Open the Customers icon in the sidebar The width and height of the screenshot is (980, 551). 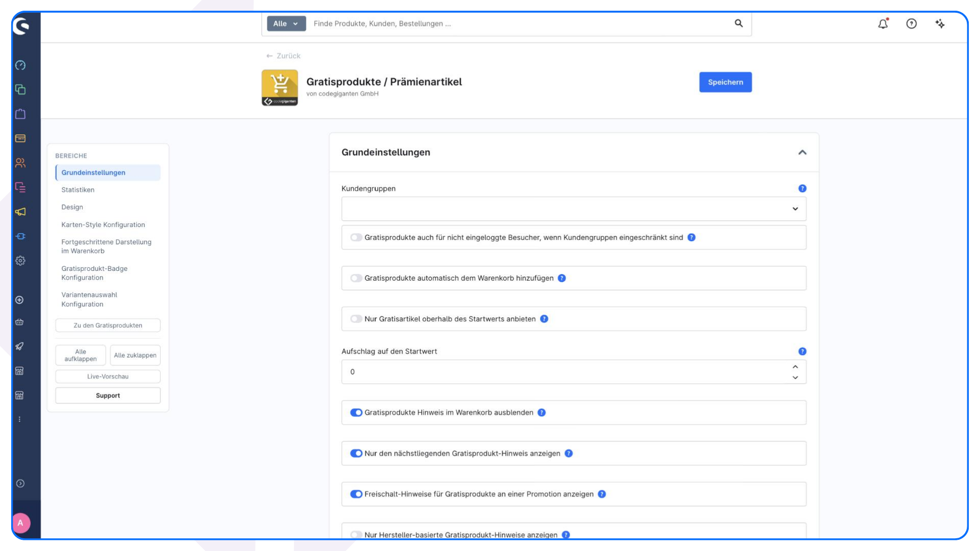coord(20,163)
